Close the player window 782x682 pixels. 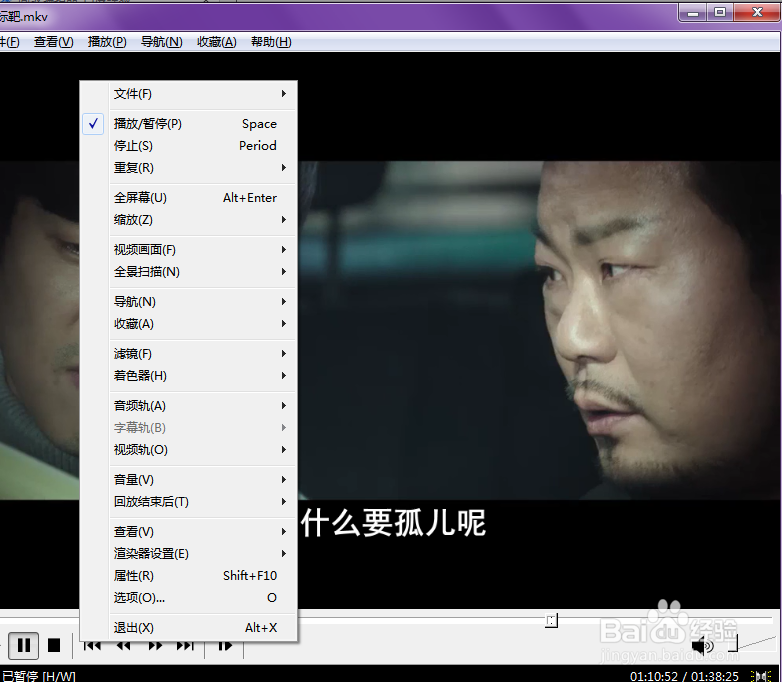757,12
